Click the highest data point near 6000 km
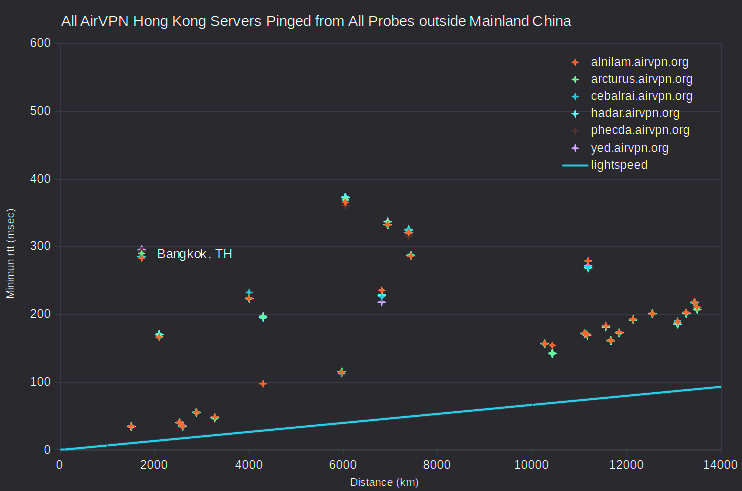 pyautogui.click(x=345, y=197)
